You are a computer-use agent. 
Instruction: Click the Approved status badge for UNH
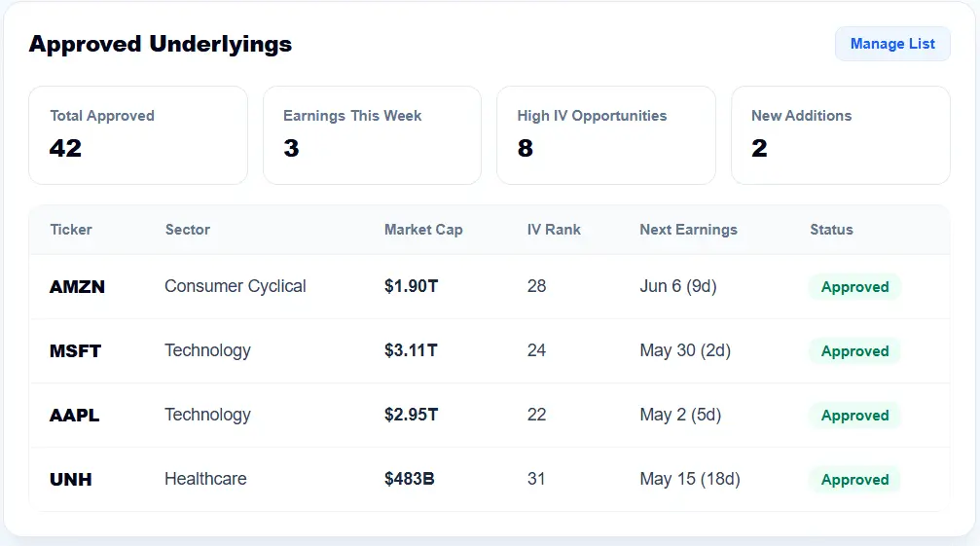[854, 480]
